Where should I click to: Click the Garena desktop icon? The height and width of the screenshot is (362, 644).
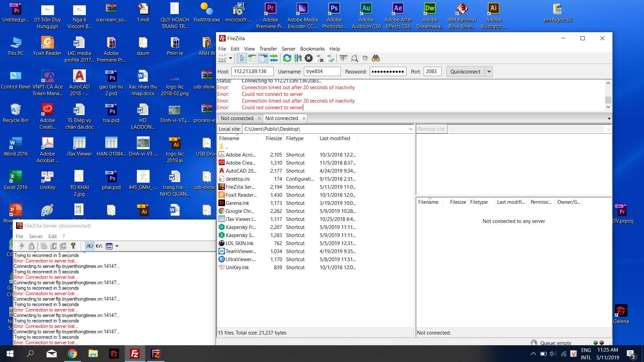click(x=621, y=314)
